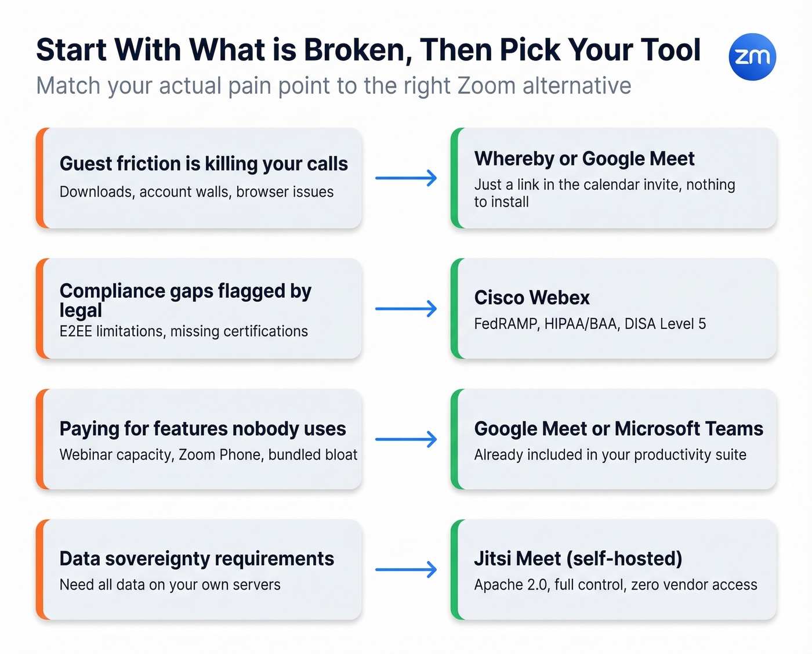Click the main Start With What is Broken headline
Viewport: 812px width, 654px height.
(x=368, y=50)
